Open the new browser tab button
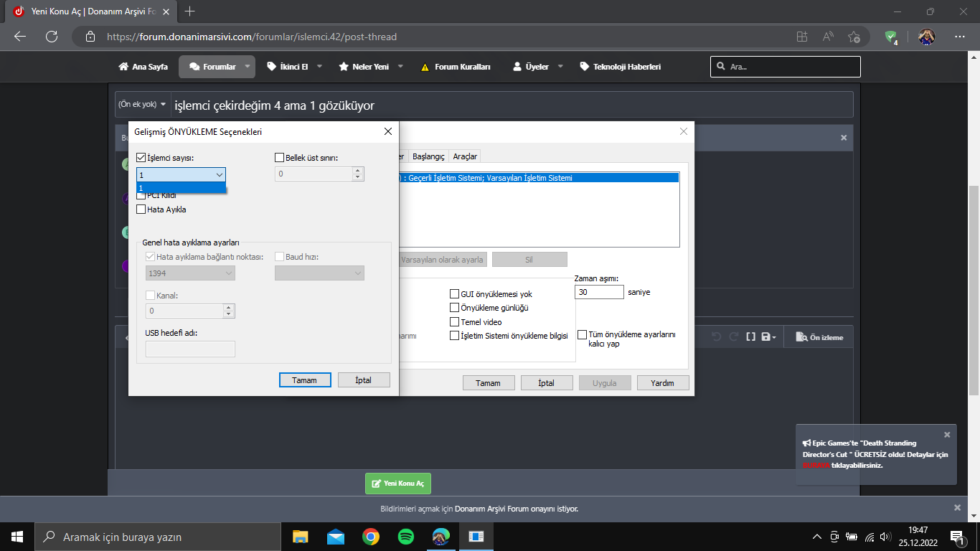The height and width of the screenshot is (551, 980). (x=190, y=11)
